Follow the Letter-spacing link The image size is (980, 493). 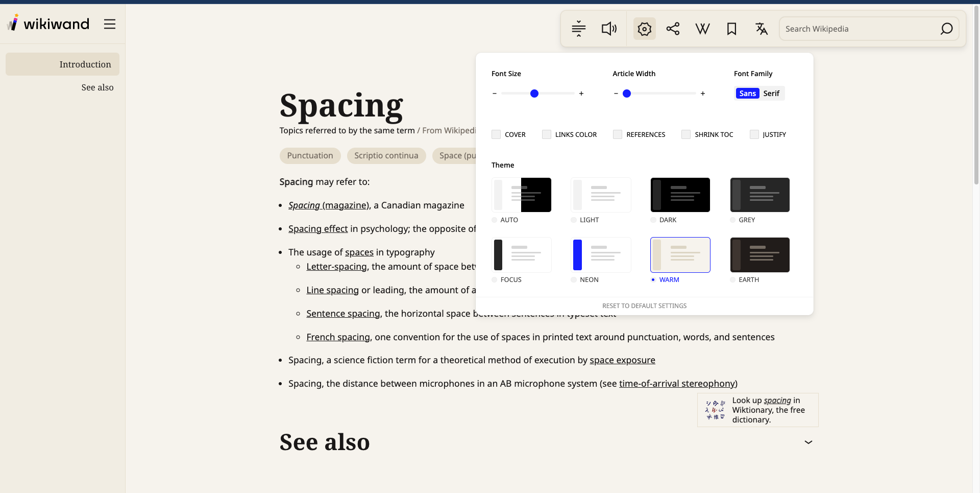[336, 267]
